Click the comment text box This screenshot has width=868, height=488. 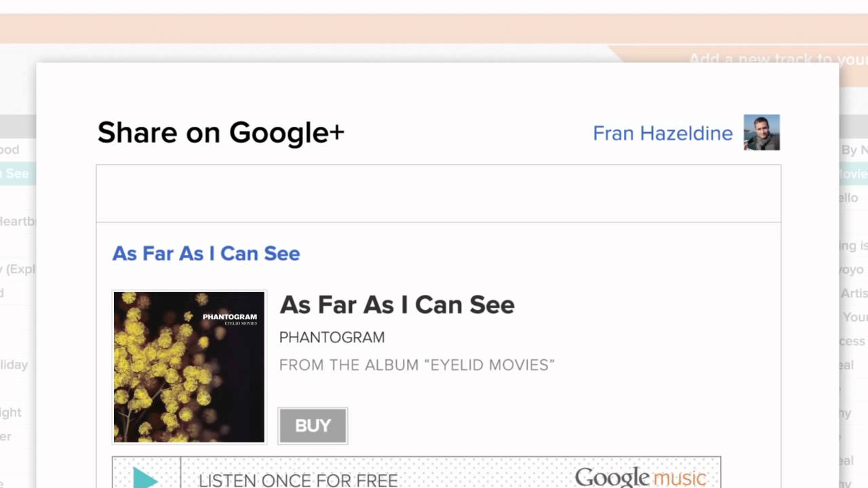tap(438, 194)
